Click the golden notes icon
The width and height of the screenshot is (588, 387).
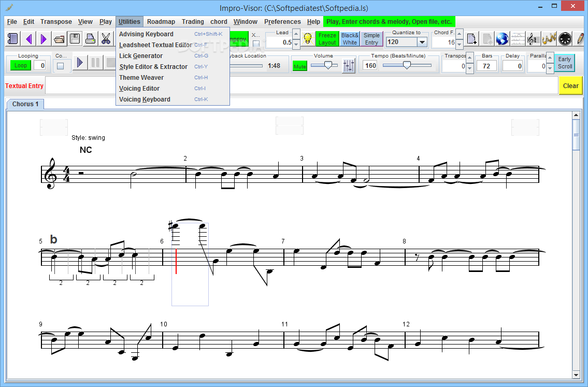coord(549,39)
